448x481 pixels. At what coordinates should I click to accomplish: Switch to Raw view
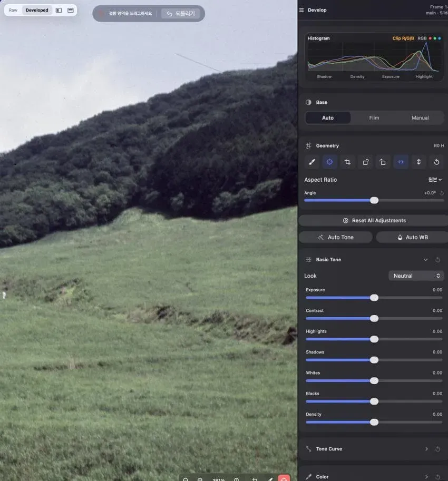13,10
